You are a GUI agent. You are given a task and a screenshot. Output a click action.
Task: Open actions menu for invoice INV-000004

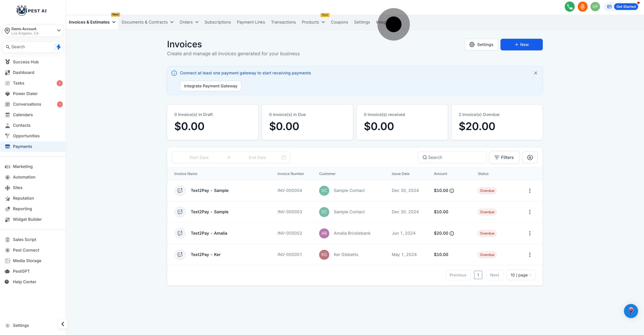coord(530,190)
